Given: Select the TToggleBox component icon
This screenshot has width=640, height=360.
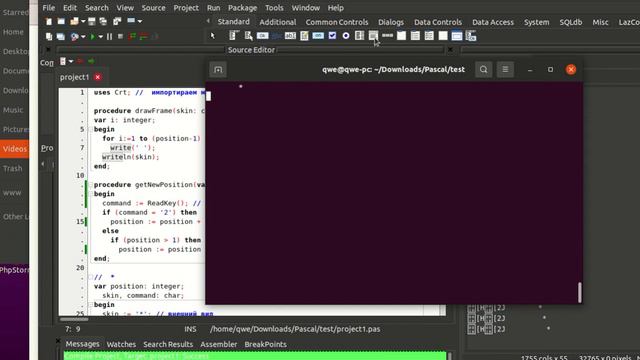Looking at the screenshot, I should (318, 36).
